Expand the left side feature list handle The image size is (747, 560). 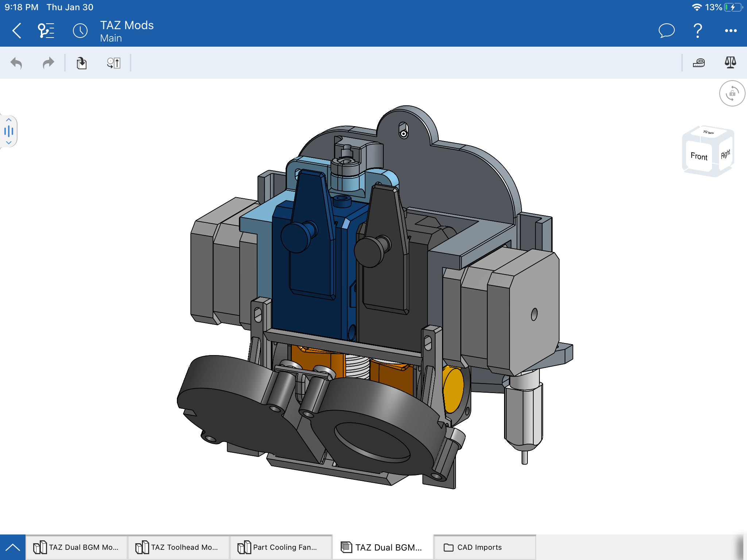(x=9, y=131)
